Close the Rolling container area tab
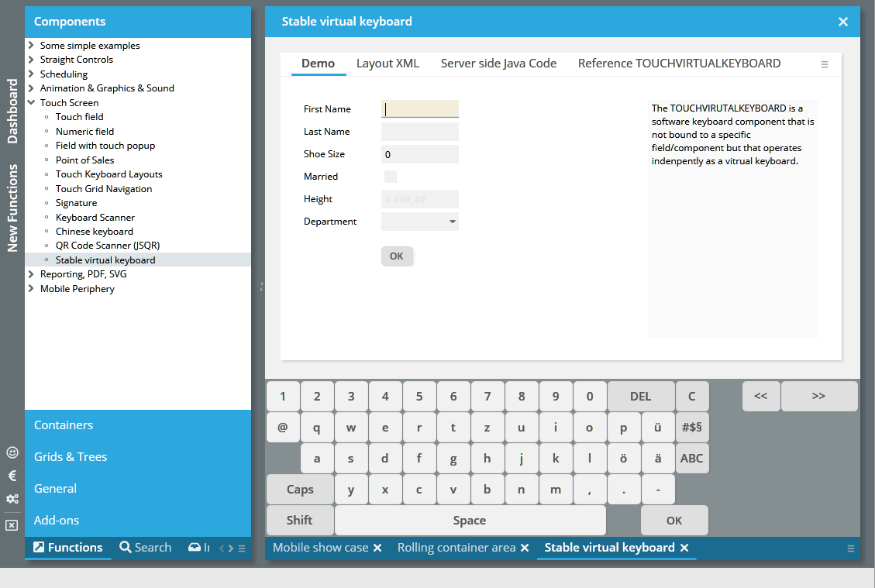 pyautogui.click(x=525, y=548)
